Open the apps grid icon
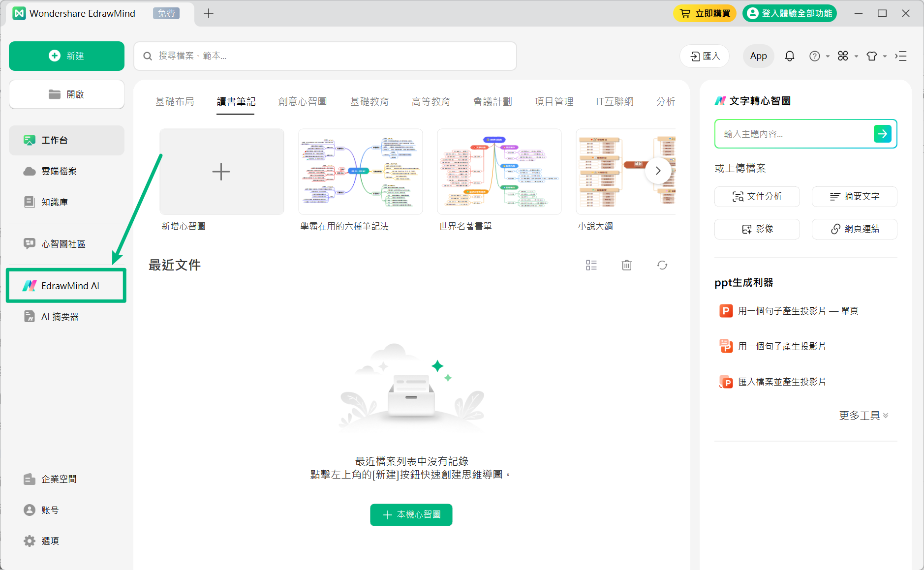This screenshot has height=570, width=924. [x=843, y=56]
